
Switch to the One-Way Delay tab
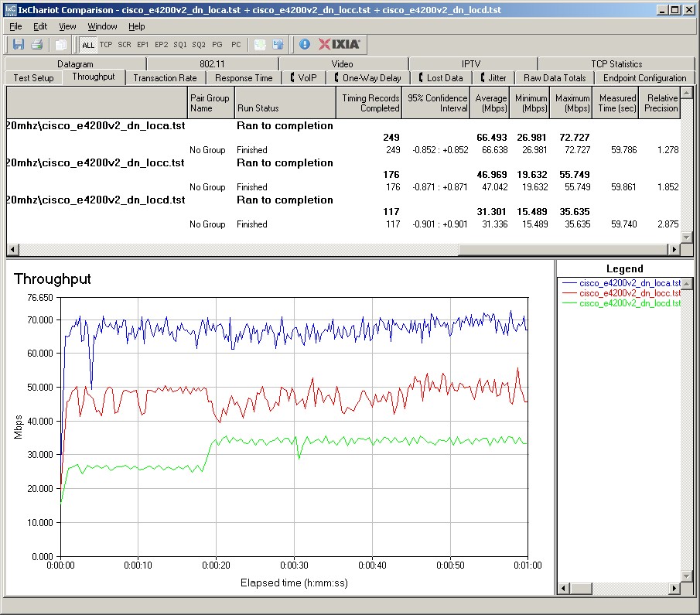367,77
